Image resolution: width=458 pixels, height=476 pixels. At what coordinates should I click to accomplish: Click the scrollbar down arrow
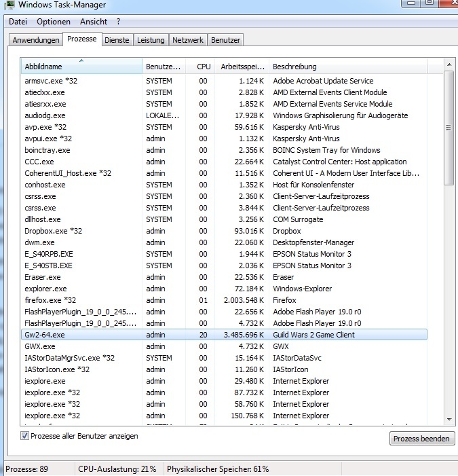[448, 418]
